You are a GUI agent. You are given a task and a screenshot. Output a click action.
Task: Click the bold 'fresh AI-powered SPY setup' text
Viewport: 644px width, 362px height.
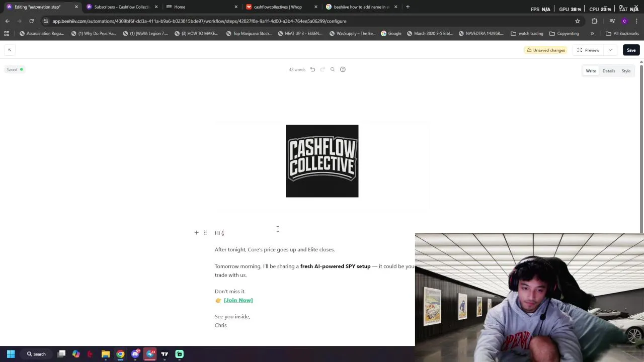pos(335,266)
